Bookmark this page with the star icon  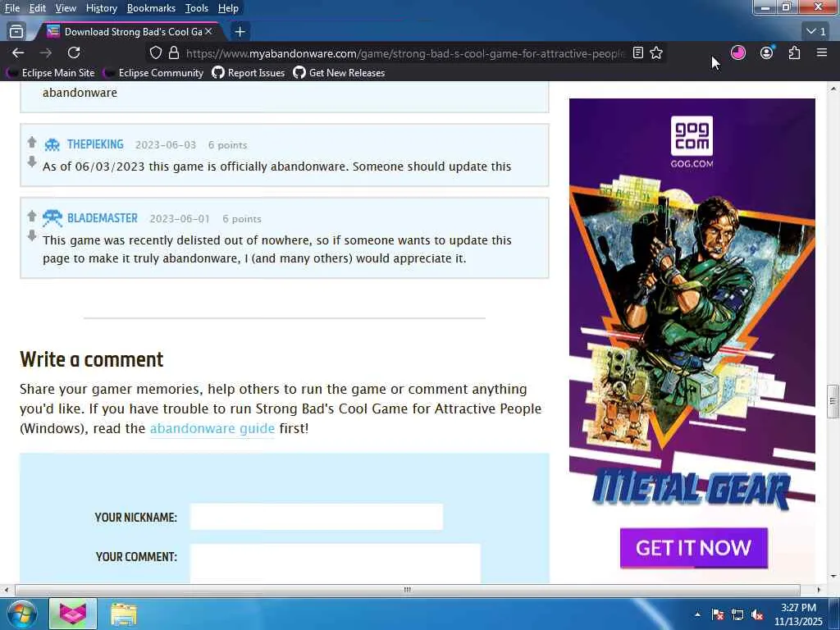coord(656,52)
